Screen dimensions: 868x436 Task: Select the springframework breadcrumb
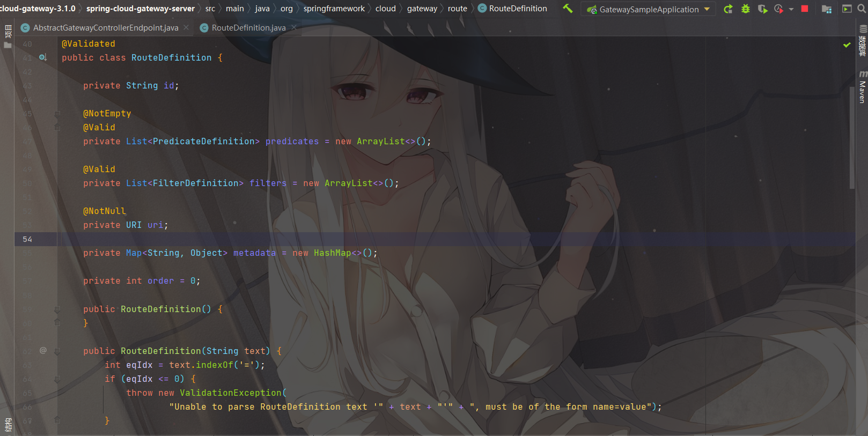pyautogui.click(x=334, y=9)
